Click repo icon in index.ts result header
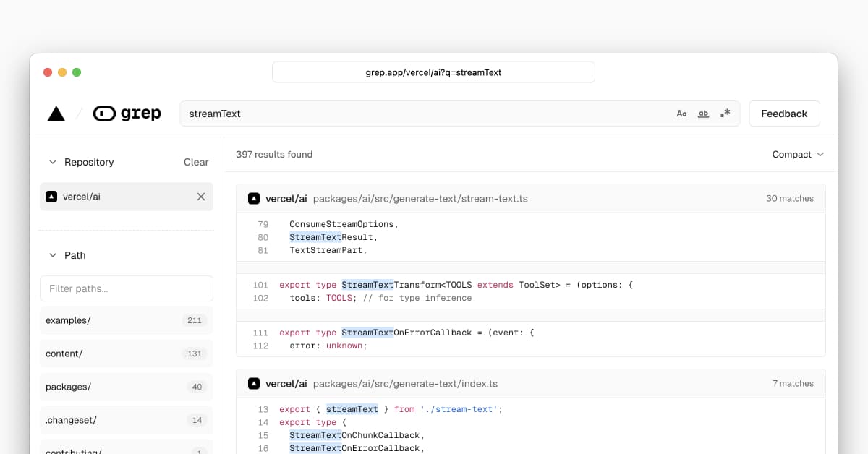Screen dimensions: 868x454 [254, 383]
